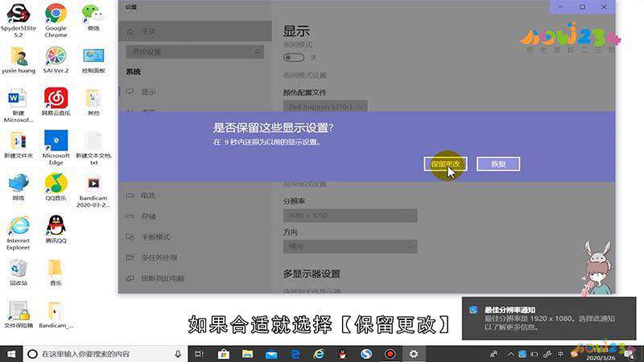Open the Sogou browser icon in taskbar
The height and width of the screenshot is (362, 644).
(x=366, y=354)
